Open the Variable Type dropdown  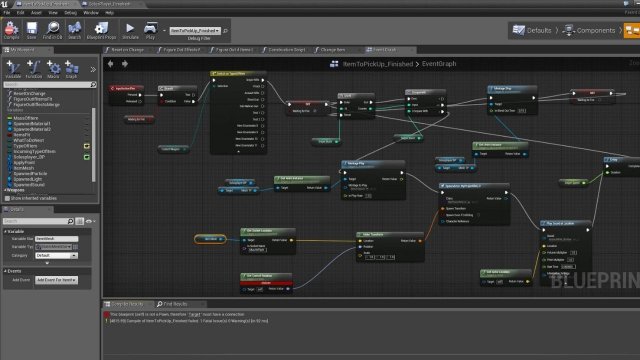[x=53, y=247]
